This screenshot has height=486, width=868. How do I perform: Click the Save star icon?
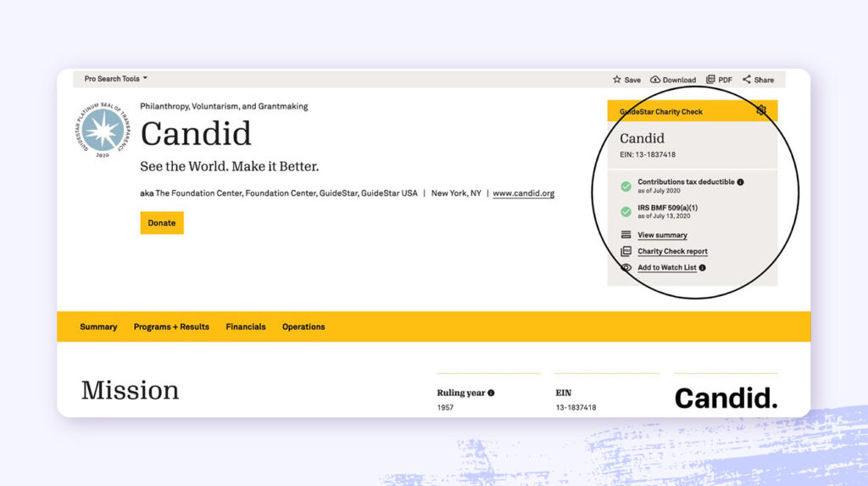(617, 79)
